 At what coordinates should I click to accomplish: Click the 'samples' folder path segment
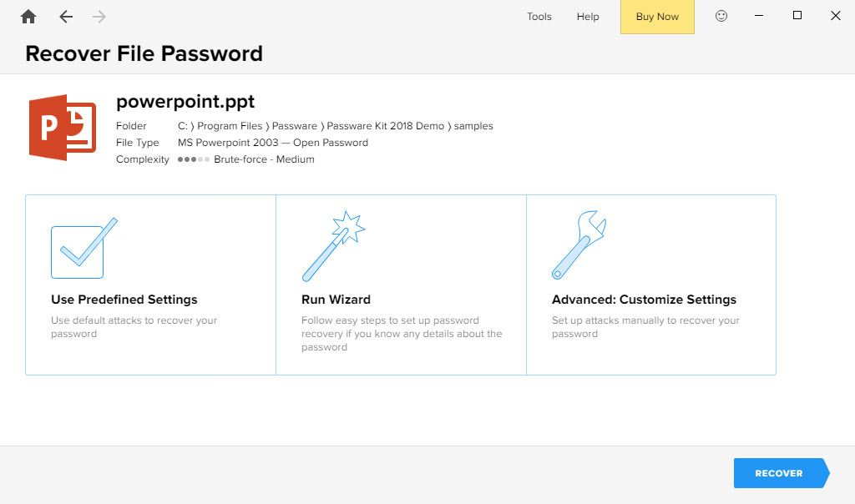coord(473,126)
